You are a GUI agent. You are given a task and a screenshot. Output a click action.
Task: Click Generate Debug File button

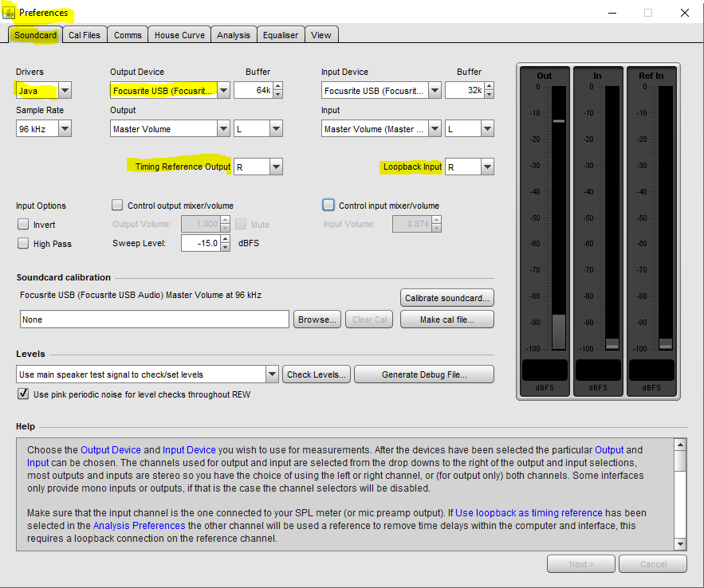(424, 374)
